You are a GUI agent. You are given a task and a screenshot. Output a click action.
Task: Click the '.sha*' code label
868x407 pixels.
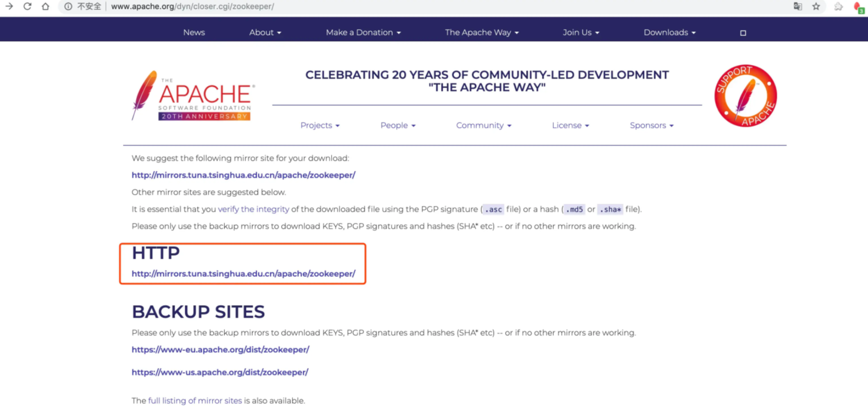610,209
